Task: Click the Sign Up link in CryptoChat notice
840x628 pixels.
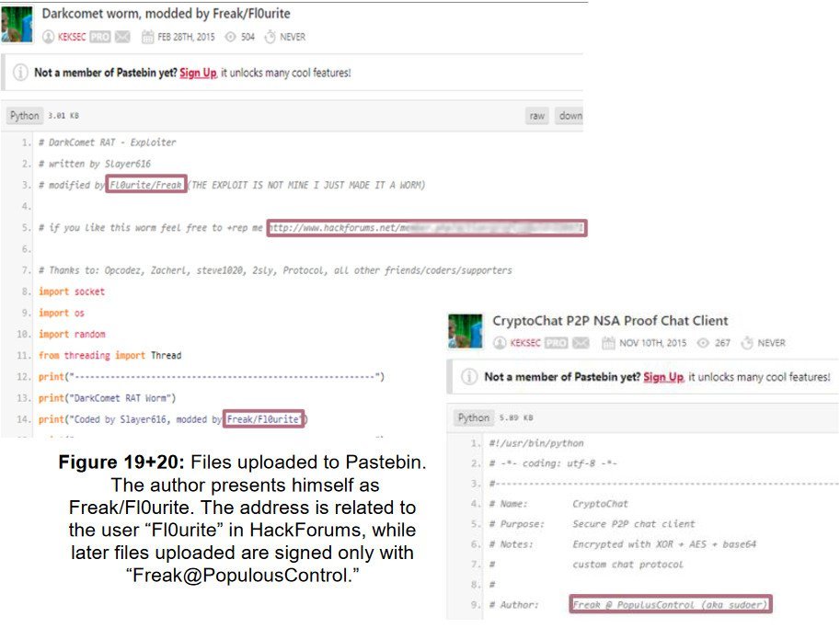Action: [663, 377]
